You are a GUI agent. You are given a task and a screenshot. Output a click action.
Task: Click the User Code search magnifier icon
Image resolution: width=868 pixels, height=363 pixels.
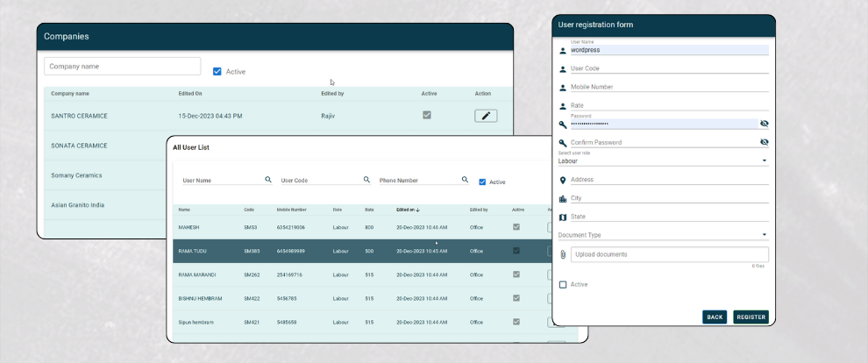pos(366,180)
